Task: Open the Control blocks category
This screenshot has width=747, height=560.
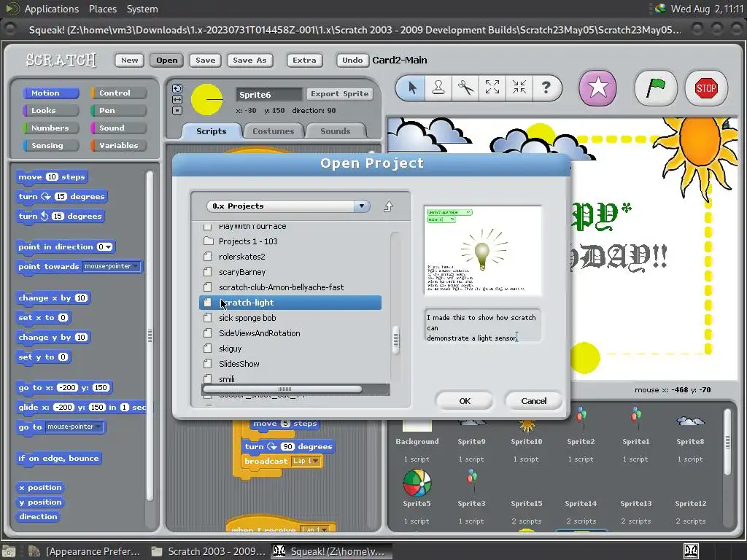Action: coord(118,93)
